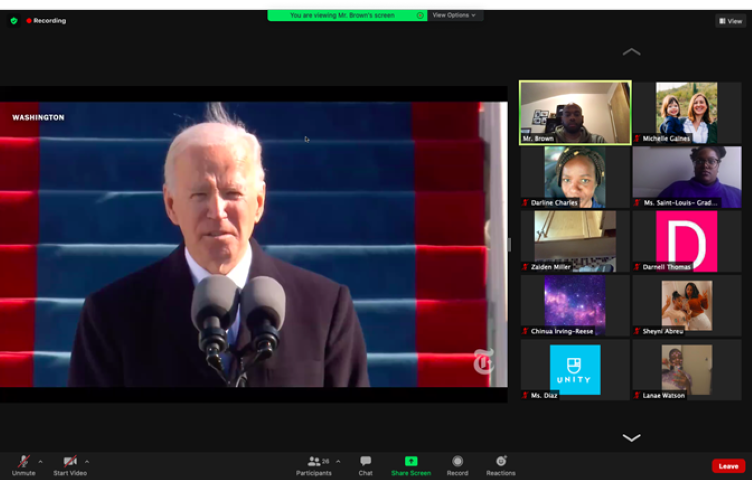Unmute the microphone
Screen dimensions: 752x480
23,465
